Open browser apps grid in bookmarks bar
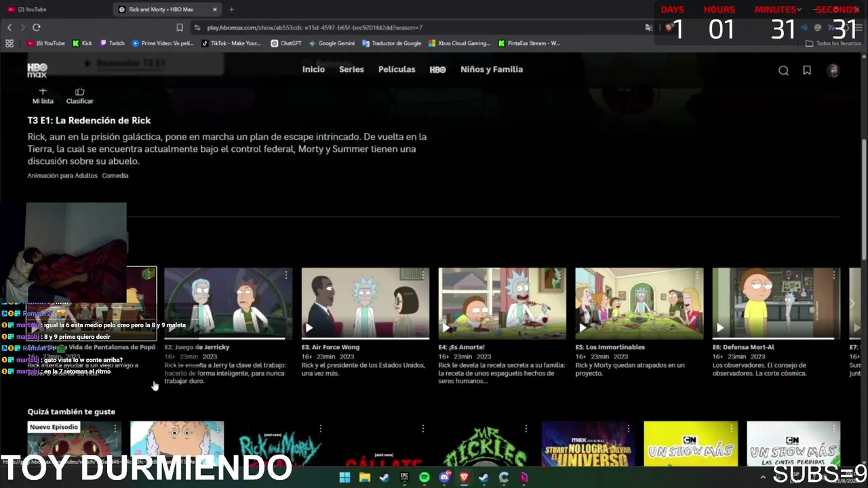Screen dimensions: 868x488 pos(9,43)
